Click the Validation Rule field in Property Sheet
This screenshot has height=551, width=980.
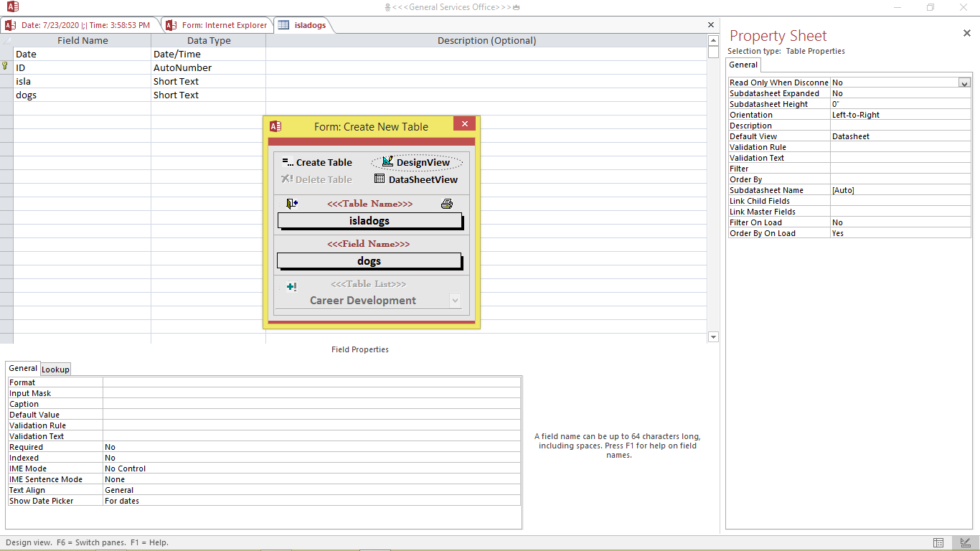point(900,147)
